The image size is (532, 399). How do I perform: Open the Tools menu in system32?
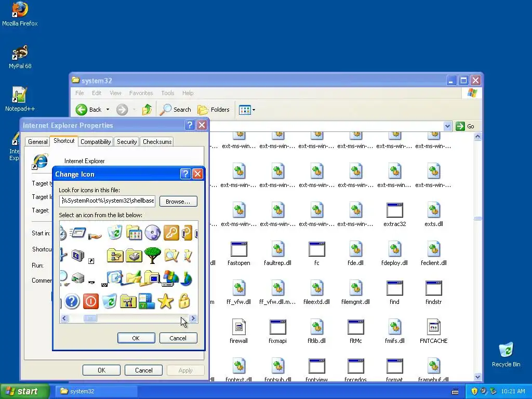(x=168, y=93)
